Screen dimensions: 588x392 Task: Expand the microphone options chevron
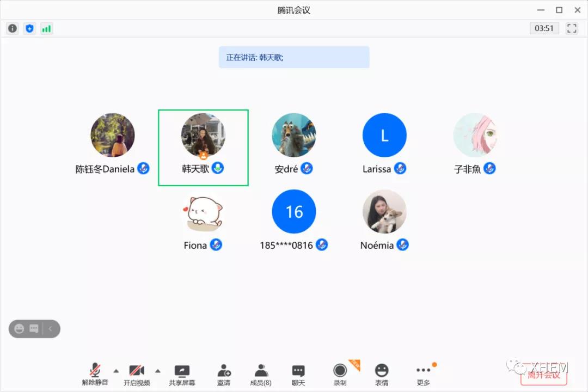pos(115,371)
